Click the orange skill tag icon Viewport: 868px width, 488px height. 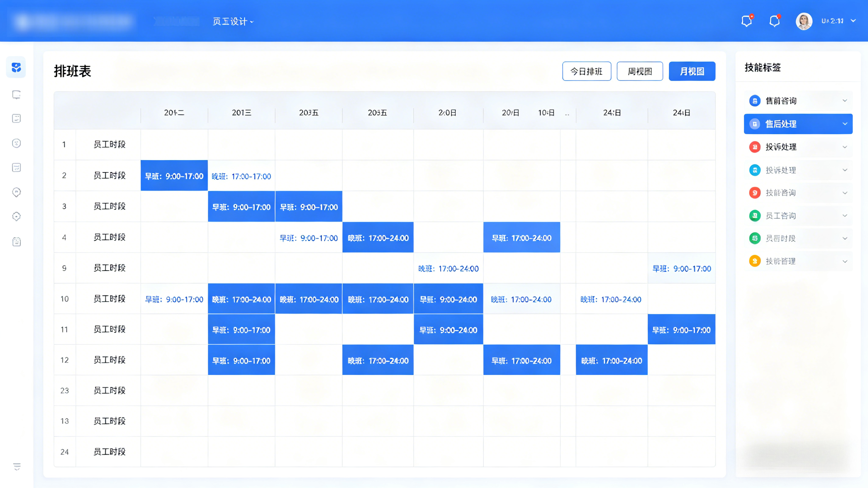coord(755,261)
